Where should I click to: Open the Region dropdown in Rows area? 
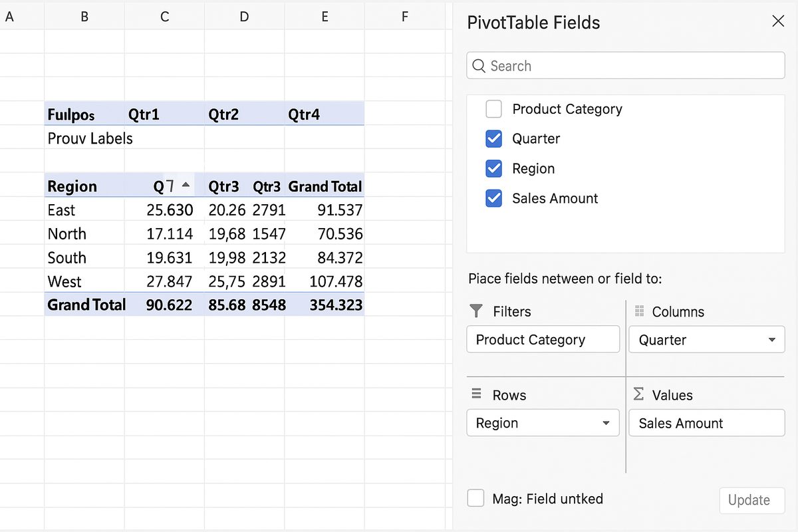point(606,423)
